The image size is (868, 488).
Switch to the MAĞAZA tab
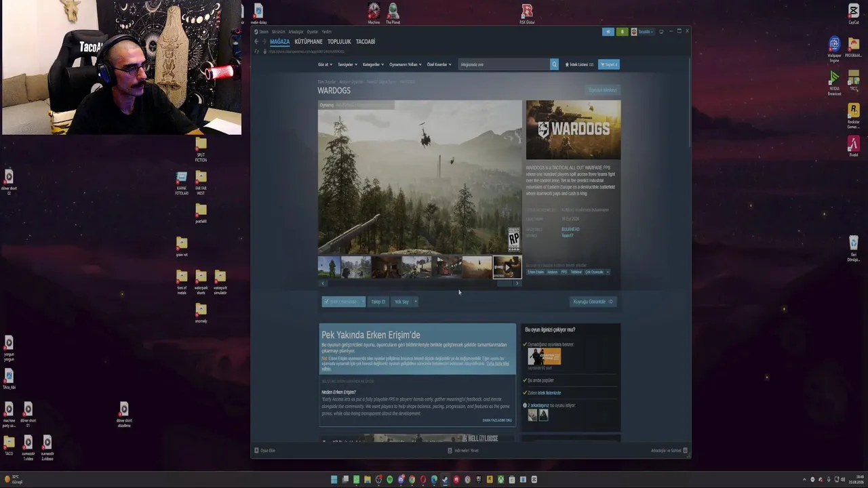(280, 41)
